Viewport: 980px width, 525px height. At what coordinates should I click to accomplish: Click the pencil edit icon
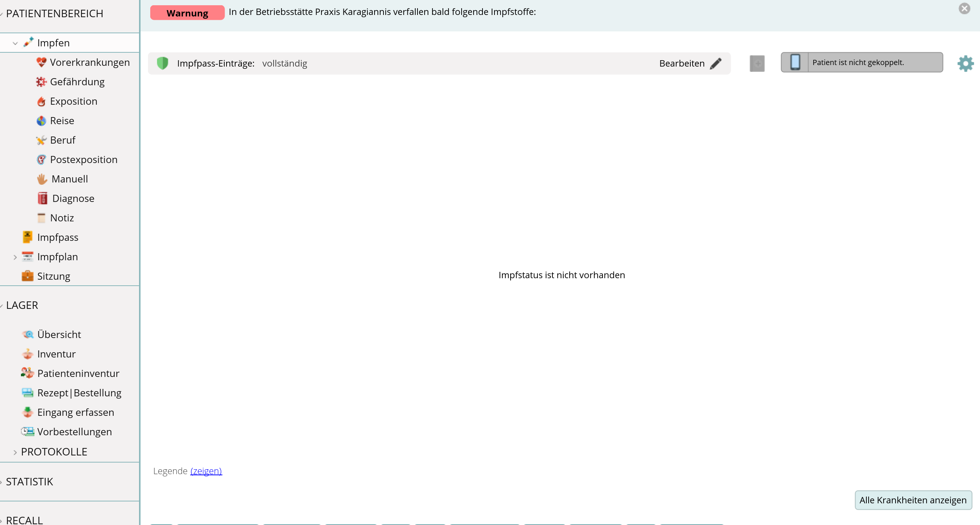click(716, 63)
